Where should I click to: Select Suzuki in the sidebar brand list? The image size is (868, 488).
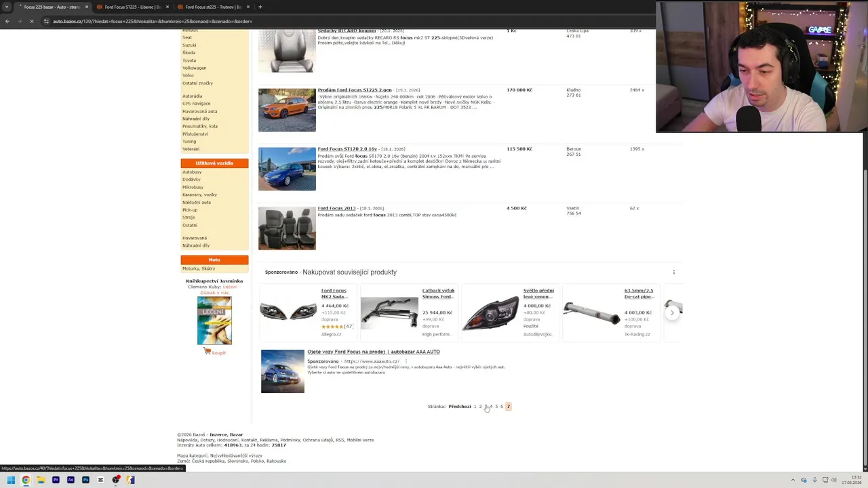pyautogui.click(x=189, y=45)
